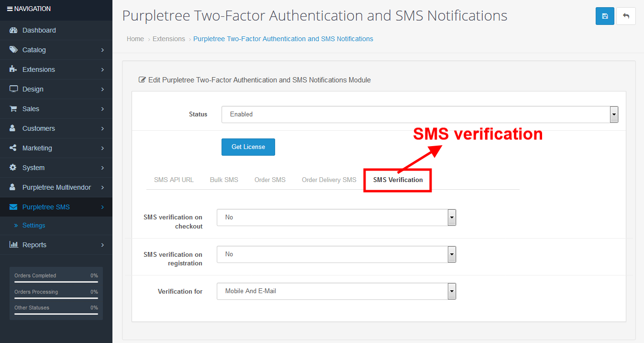Screen dimensions: 644x343
Task: Click the back arrow icon button
Action: [x=626, y=16]
